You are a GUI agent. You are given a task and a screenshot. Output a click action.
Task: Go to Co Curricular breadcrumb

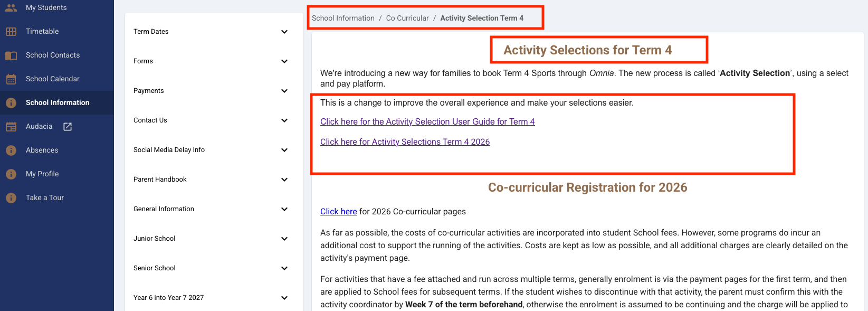407,18
